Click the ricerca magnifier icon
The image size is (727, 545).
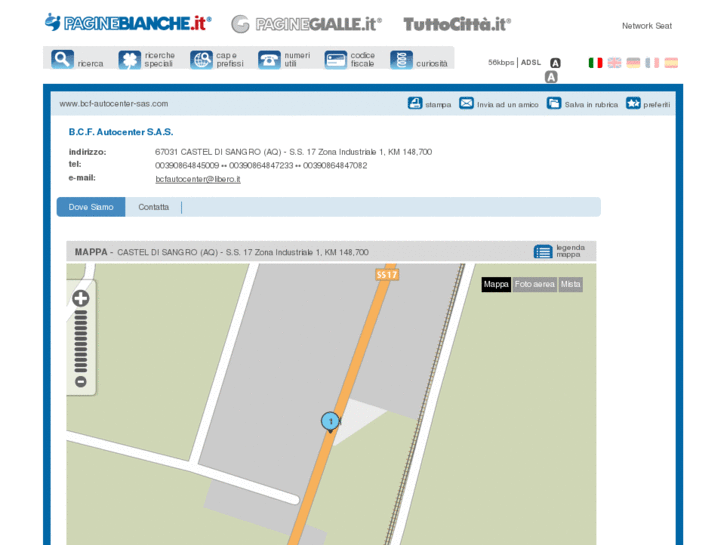[x=63, y=59]
